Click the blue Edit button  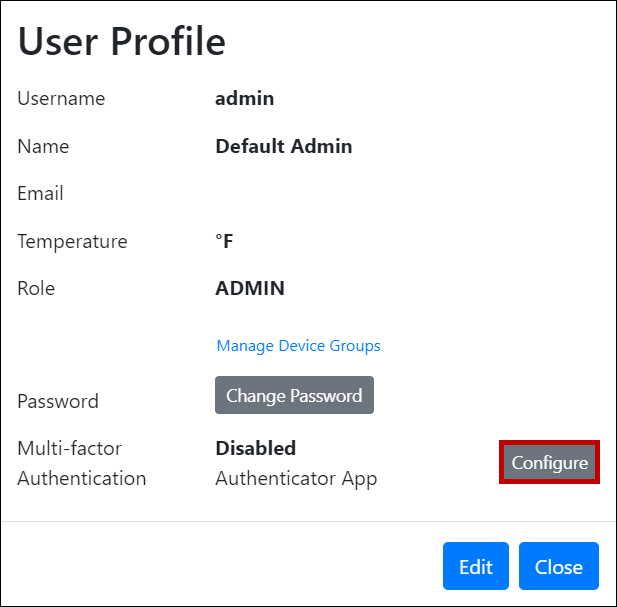pyautogui.click(x=475, y=567)
